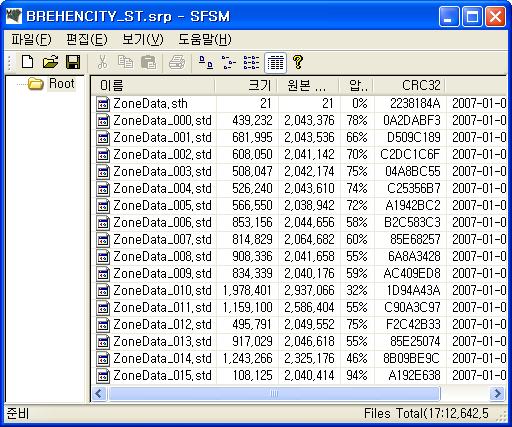Screen dimensions: 512x427
Task: Switch to small icons view
Action: tap(229, 62)
